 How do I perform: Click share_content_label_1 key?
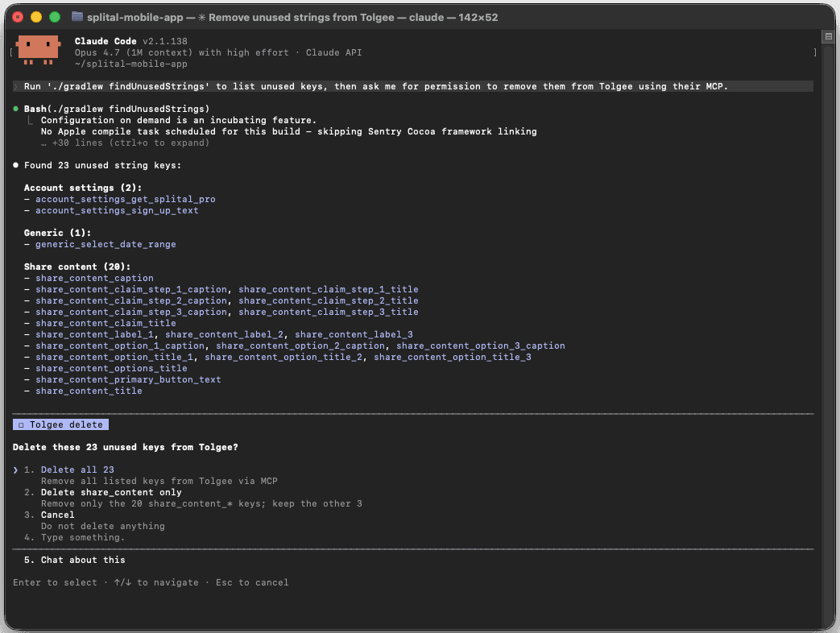94,334
